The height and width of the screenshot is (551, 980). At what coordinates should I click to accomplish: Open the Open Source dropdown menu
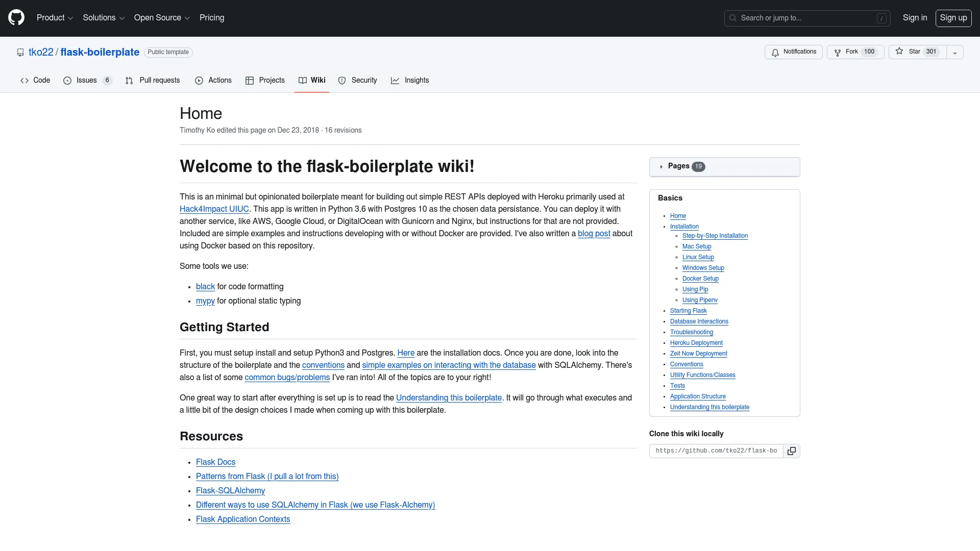(162, 18)
